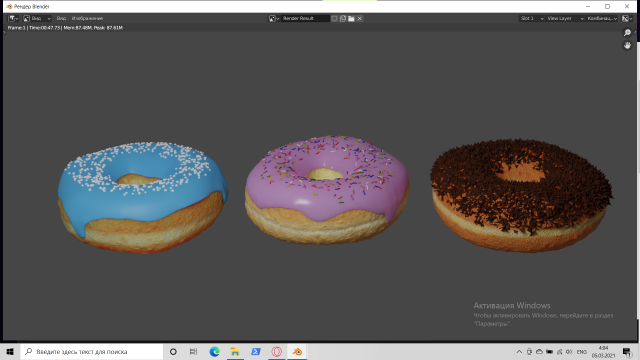Unlink the Render Result image
This screenshot has height=360, width=640.
pos(360,18)
